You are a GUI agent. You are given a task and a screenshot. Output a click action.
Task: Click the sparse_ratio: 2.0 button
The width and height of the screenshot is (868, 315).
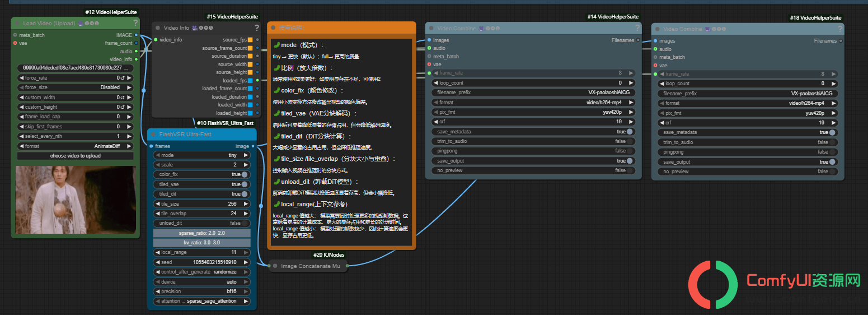[201, 233]
